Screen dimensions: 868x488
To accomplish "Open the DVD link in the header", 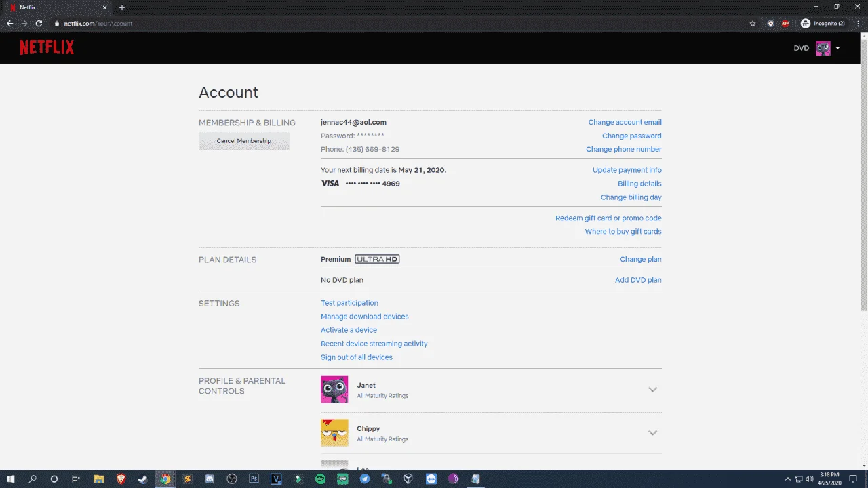I will 802,48.
